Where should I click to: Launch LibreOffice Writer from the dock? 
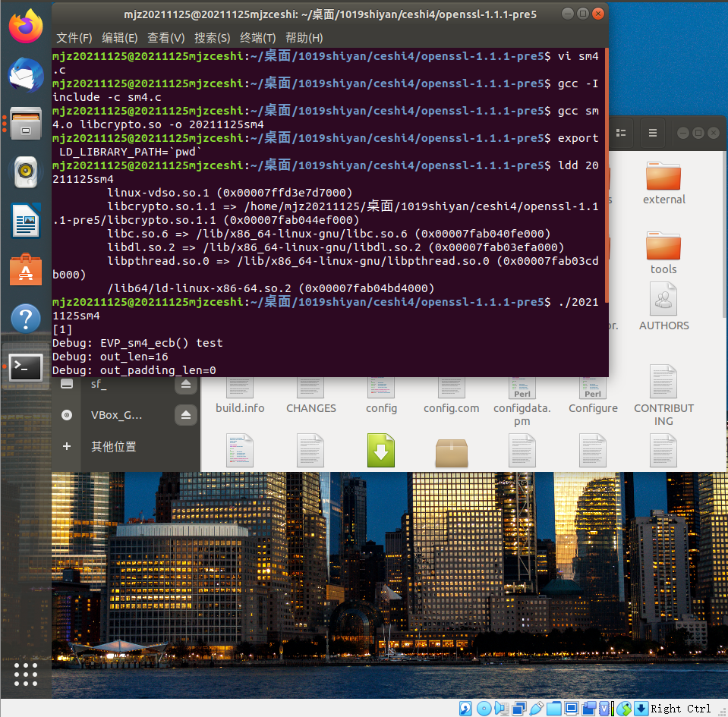26,221
